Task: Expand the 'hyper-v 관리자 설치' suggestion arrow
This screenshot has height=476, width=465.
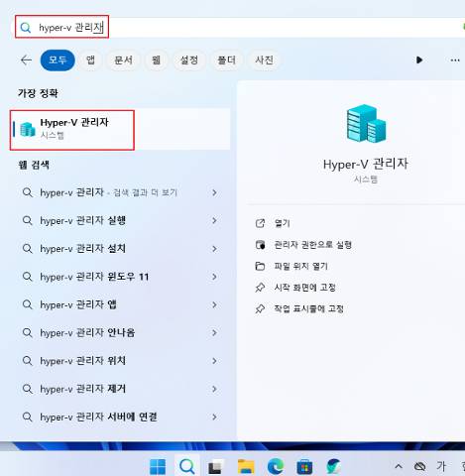Action: [x=214, y=249]
